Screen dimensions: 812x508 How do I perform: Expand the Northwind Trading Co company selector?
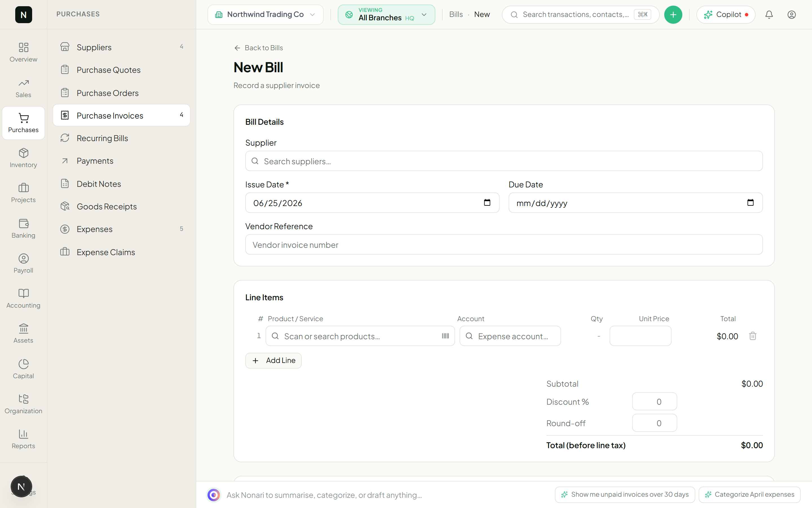pos(265,14)
